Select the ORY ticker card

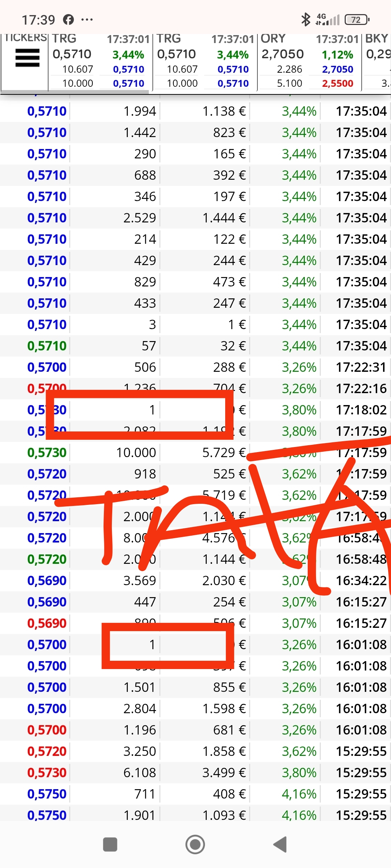tap(310, 61)
